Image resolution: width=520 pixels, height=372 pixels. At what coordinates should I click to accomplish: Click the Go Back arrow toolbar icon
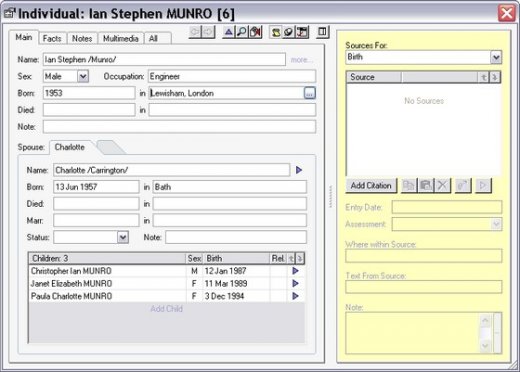tap(195, 32)
